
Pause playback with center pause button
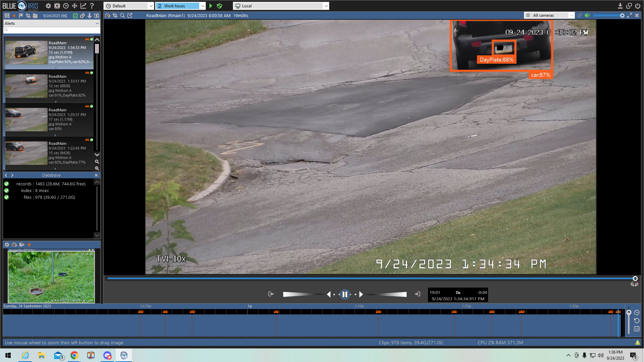point(345,294)
